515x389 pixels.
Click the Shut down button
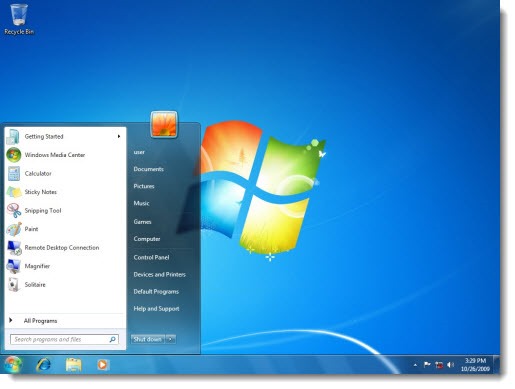point(148,339)
